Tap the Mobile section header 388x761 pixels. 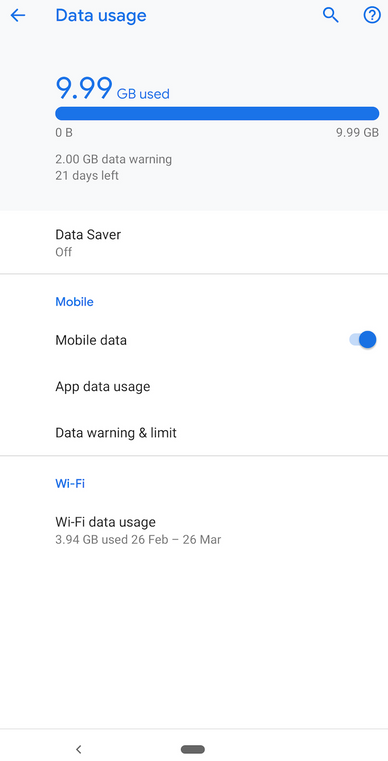click(74, 301)
